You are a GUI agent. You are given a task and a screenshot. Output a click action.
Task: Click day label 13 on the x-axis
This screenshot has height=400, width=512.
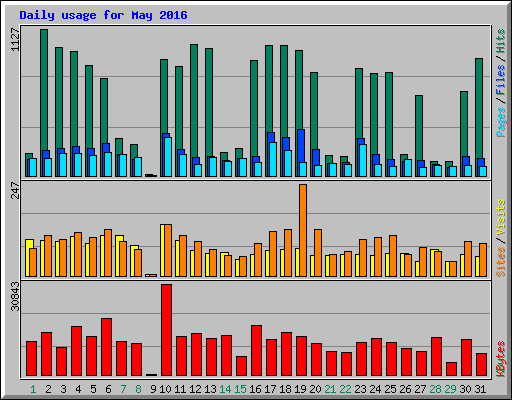210,389
